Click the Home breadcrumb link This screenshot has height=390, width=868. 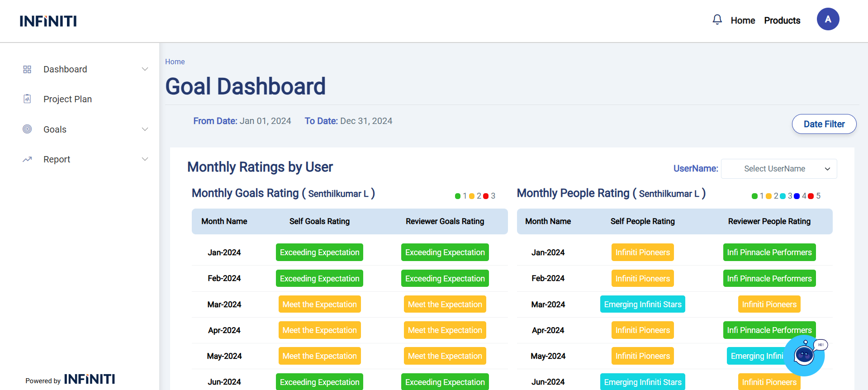pos(175,62)
